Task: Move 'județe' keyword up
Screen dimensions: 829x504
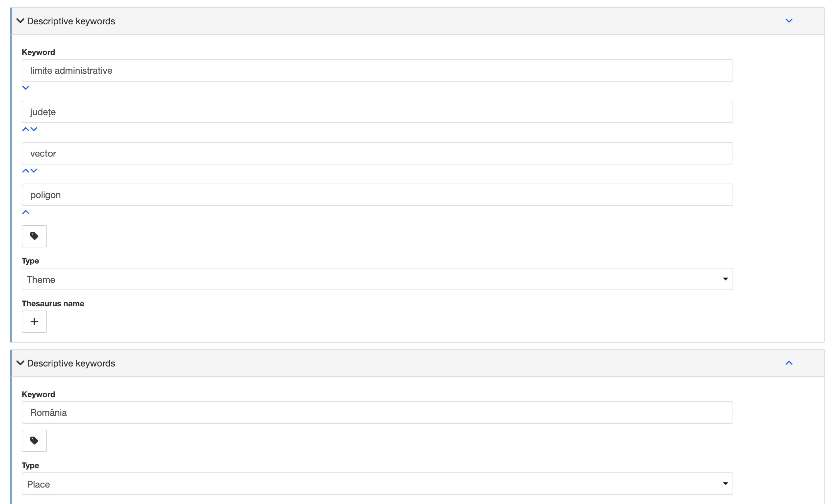Action: click(x=26, y=129)
